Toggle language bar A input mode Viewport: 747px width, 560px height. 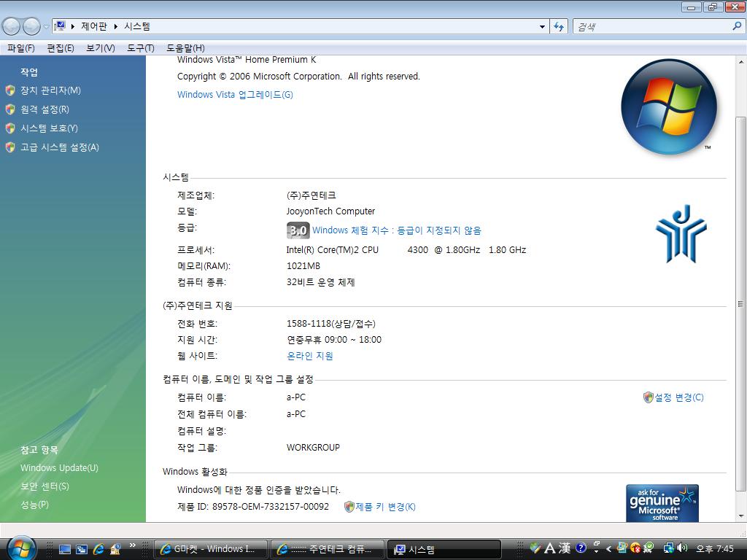pyautogui.click(x=550, y=548)
